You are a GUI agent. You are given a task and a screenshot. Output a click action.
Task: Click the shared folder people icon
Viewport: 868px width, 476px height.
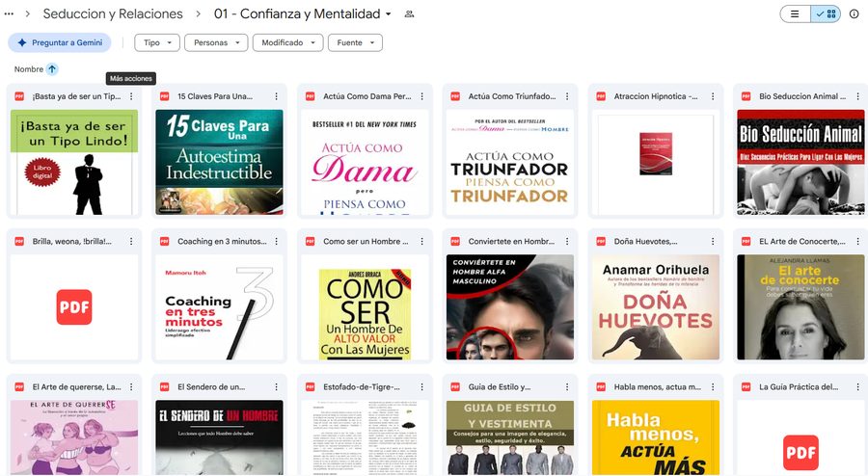coord(409,13)
